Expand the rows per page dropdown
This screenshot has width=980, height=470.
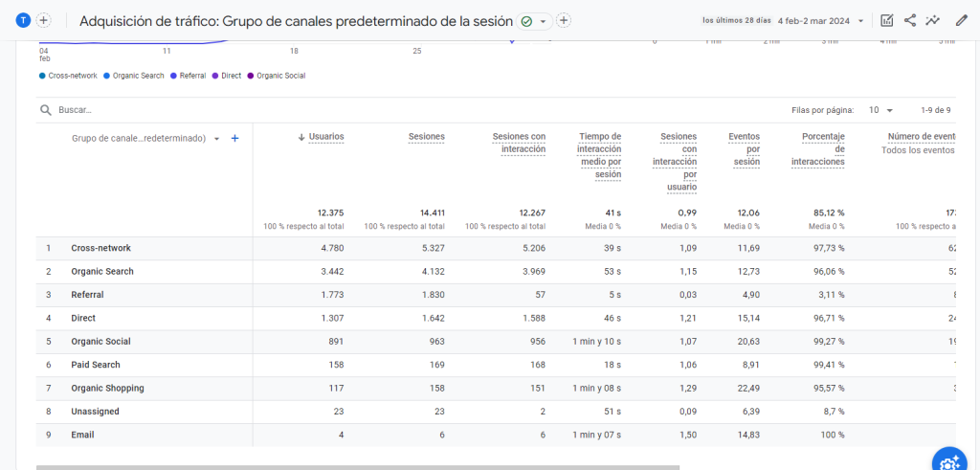[880, 110]
